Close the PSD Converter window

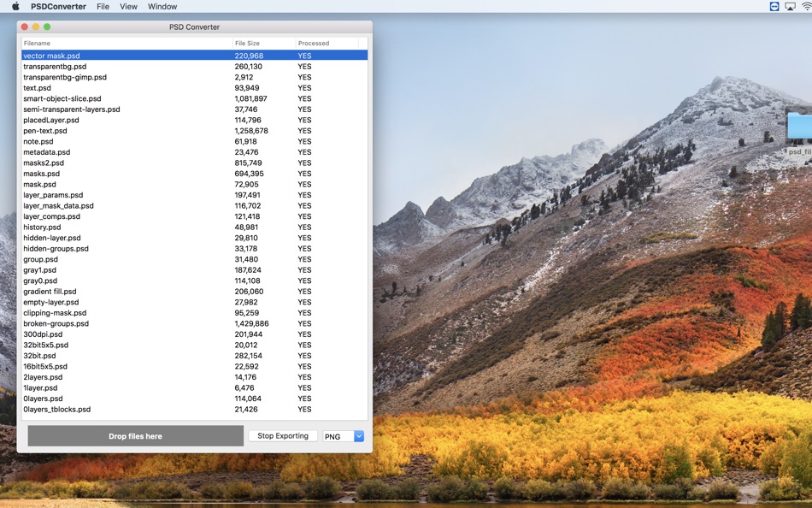coord(24,27)
